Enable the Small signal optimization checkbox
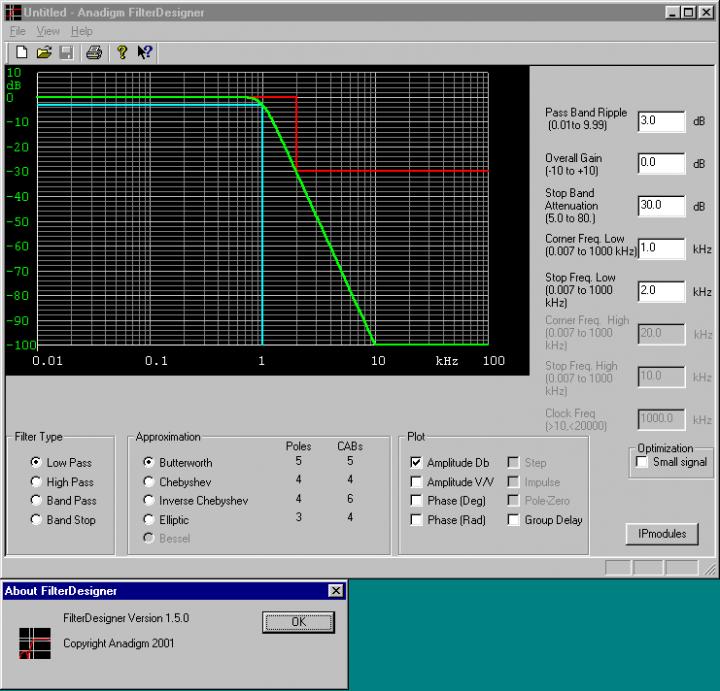 click(x=642, y=462)
